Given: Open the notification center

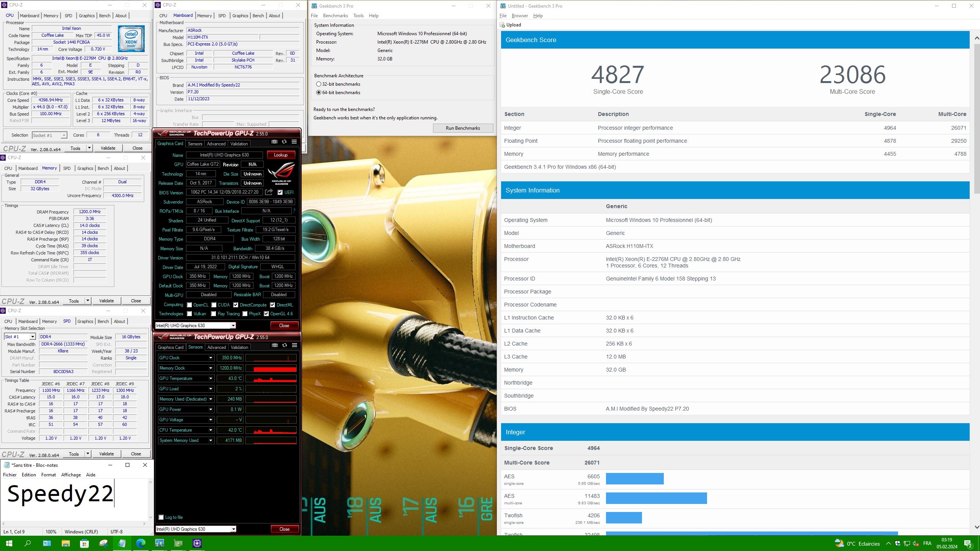Looking at the screenshot, I should 969,543.
